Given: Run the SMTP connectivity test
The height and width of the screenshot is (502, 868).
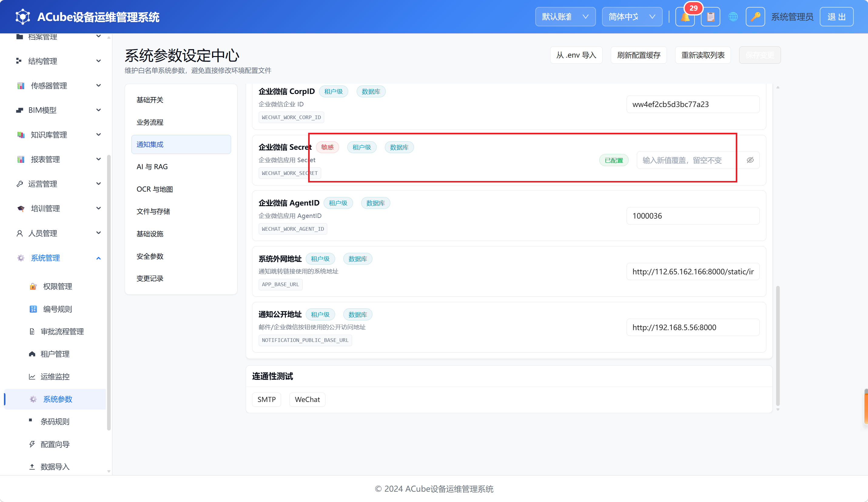Looking at the screenshot, I should tap(267, 400).
